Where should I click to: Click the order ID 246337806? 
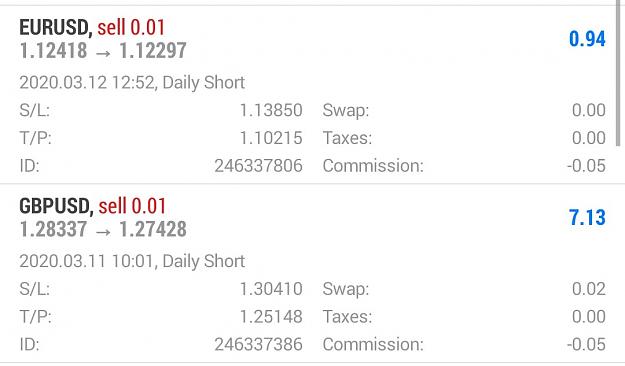click(259, 166)
